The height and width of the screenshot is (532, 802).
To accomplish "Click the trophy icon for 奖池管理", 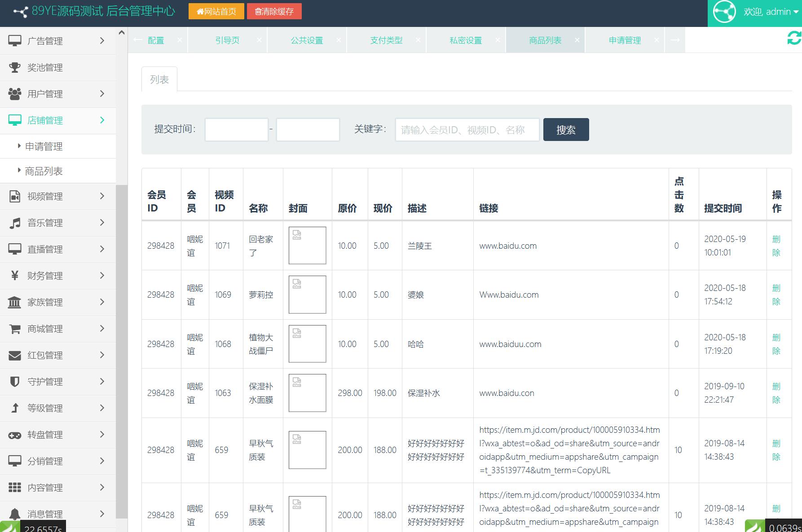I will [15, 67].
